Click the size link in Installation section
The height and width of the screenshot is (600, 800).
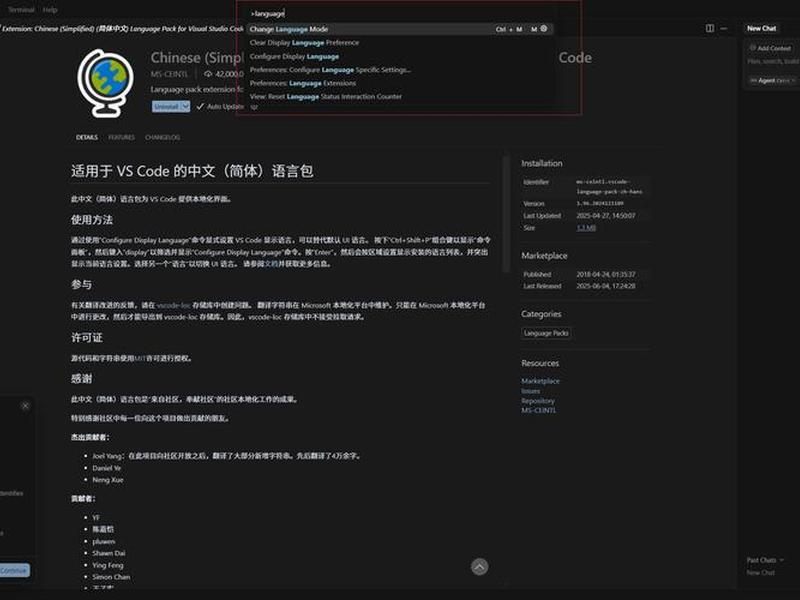coord(586,228)
